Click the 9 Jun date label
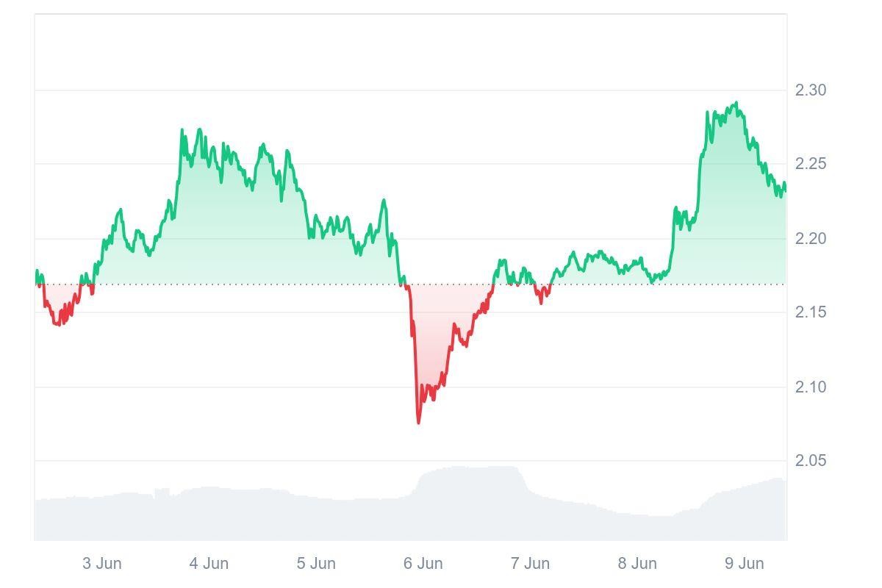The height and width of the screenshot is (588, 882). (x=745, y=564)
